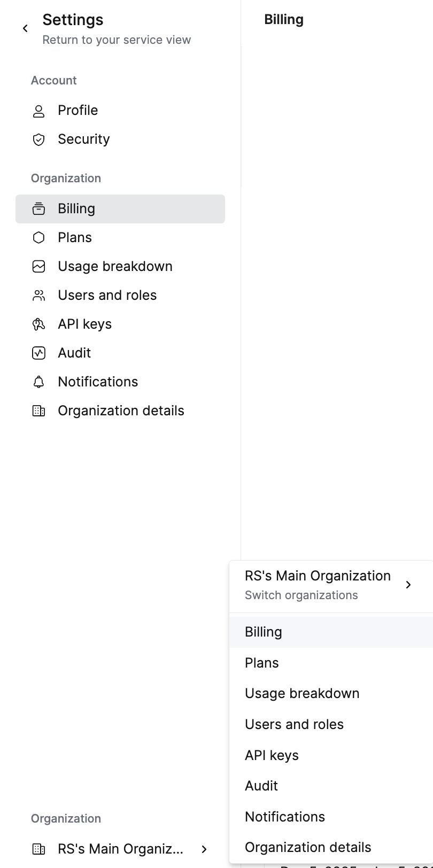
Task: Click the Notifications bell icon
Action: [38, 382]
